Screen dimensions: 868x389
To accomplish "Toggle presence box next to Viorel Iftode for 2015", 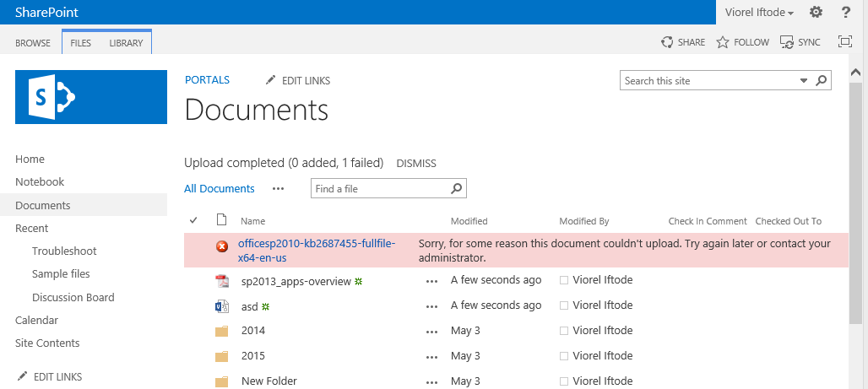I will (564, 356).
